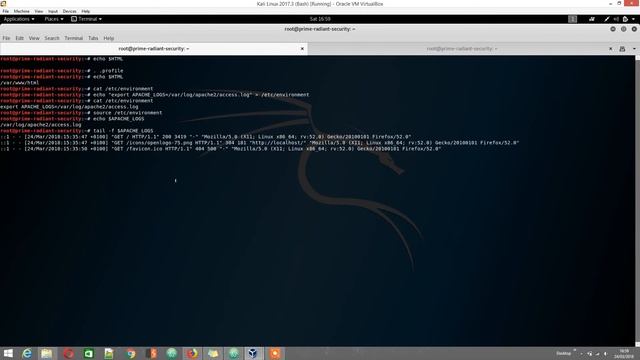
Task: Open the VirtualBox Input menu
Action: click(53, 11)
